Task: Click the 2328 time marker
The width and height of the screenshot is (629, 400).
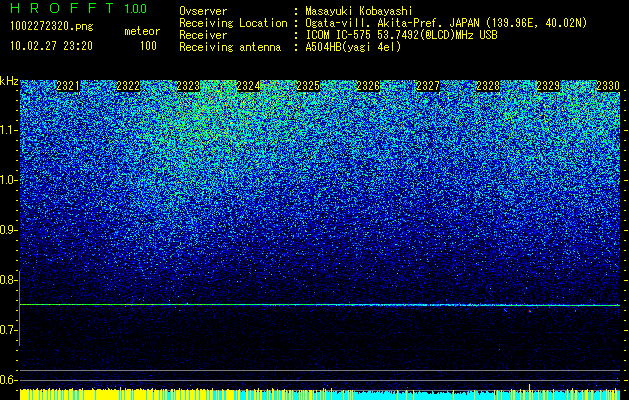Action: [488, 86]
